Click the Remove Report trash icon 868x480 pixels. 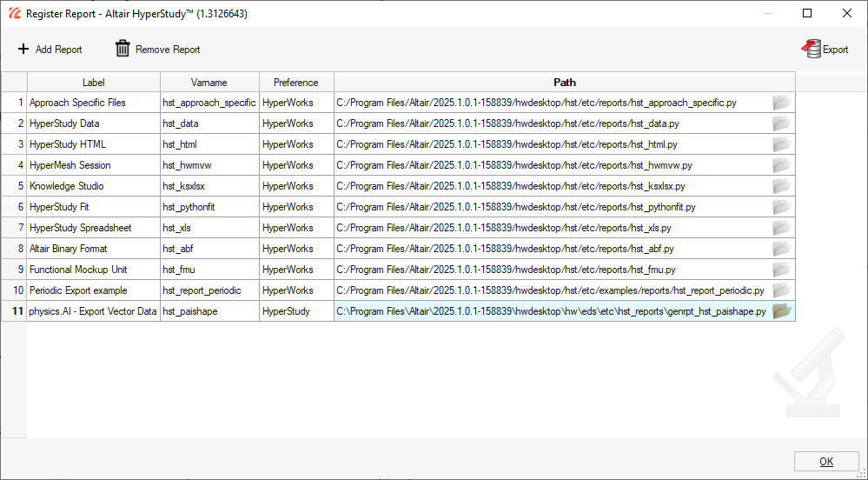point(123,50)
